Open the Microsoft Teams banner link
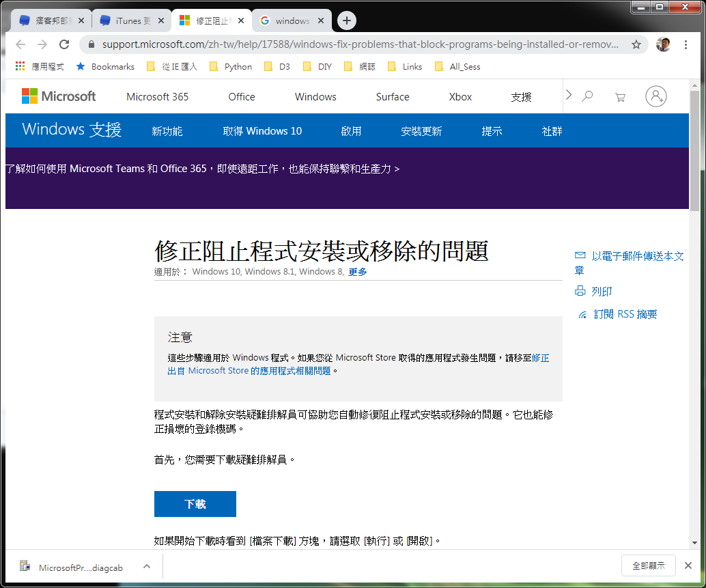Screen dimensions: 706x588 (x=203, y=169)
